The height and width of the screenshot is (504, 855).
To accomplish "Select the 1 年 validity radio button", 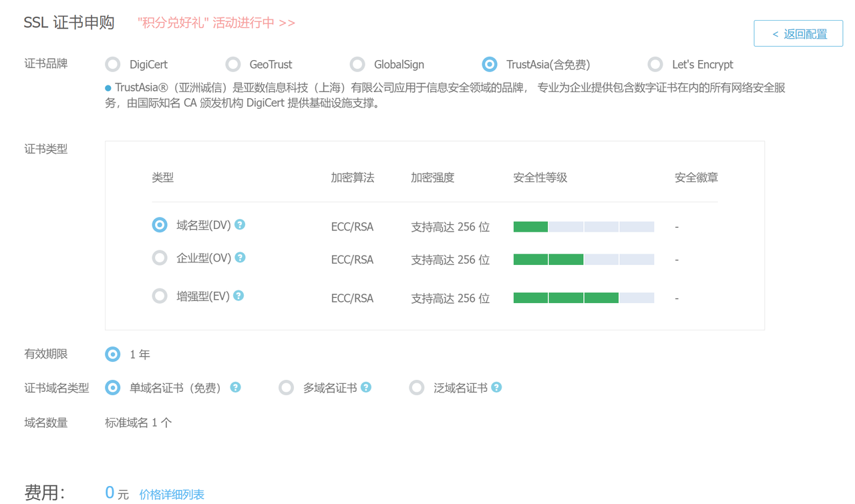I will click(x=113, y=354).
